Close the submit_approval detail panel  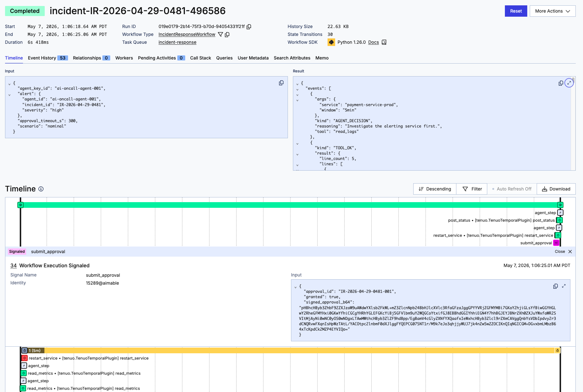pos(563,252)
